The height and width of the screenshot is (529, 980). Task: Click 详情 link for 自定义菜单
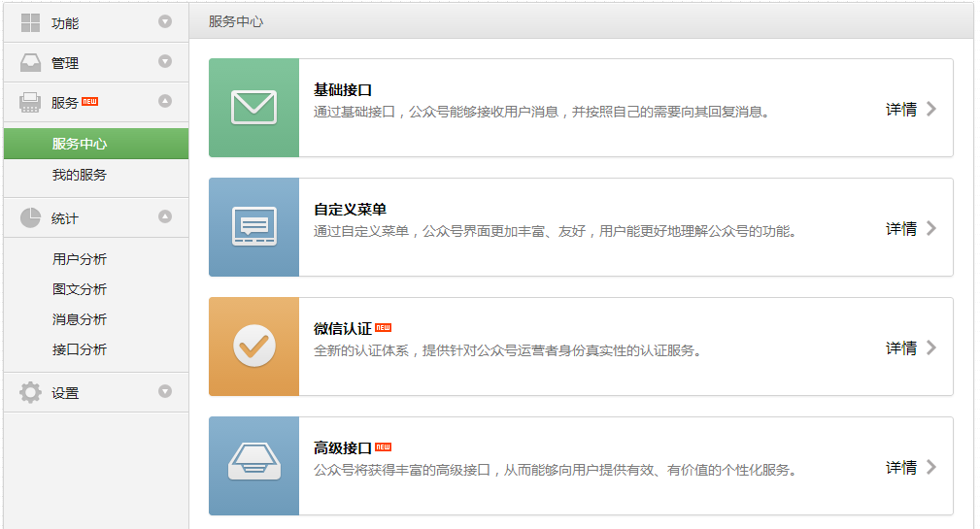click(901, 229)
